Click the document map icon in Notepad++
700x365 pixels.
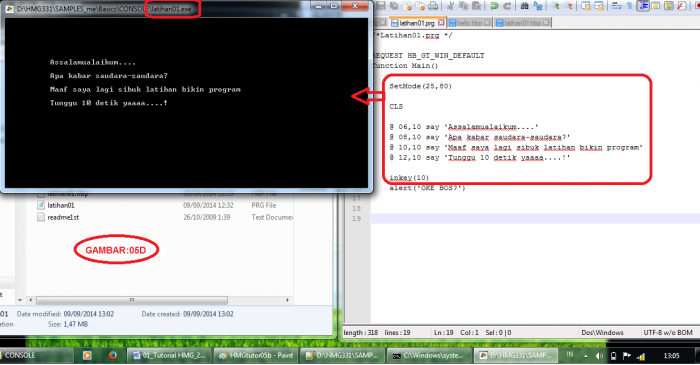tap(668, 6)
